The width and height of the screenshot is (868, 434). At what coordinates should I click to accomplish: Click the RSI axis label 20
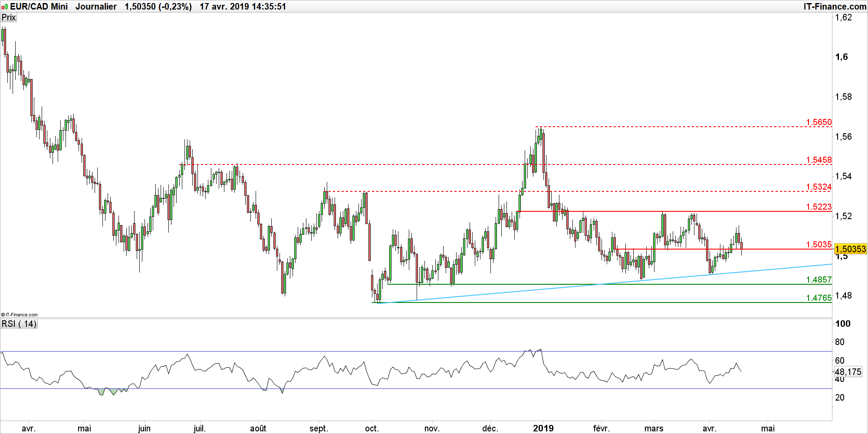840,398
